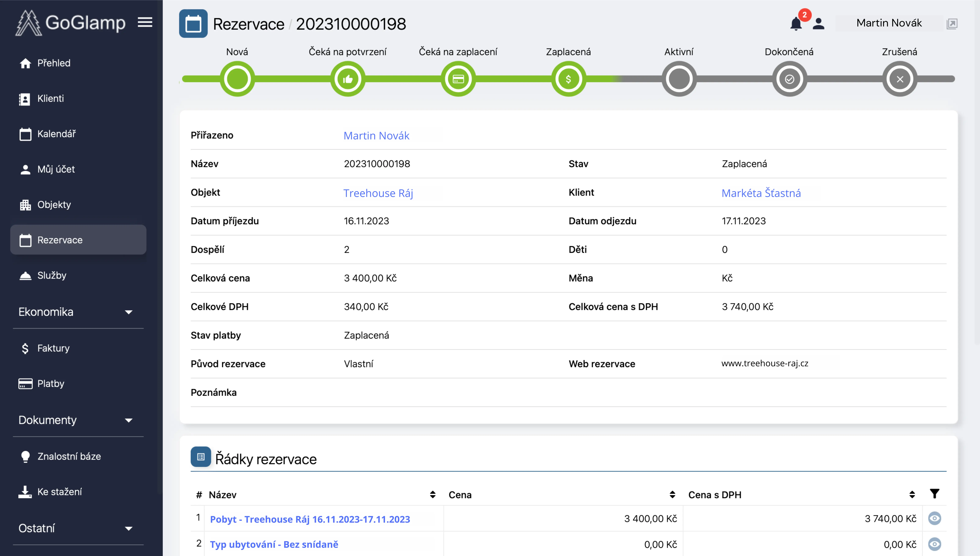Click the Datum příjezdu value 16.11.2023
The width and height of the screenshot is (980, 556).
(366, 221)
